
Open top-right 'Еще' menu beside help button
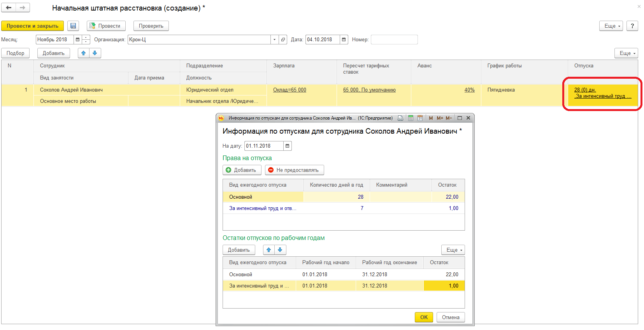[x=611, y=26]
